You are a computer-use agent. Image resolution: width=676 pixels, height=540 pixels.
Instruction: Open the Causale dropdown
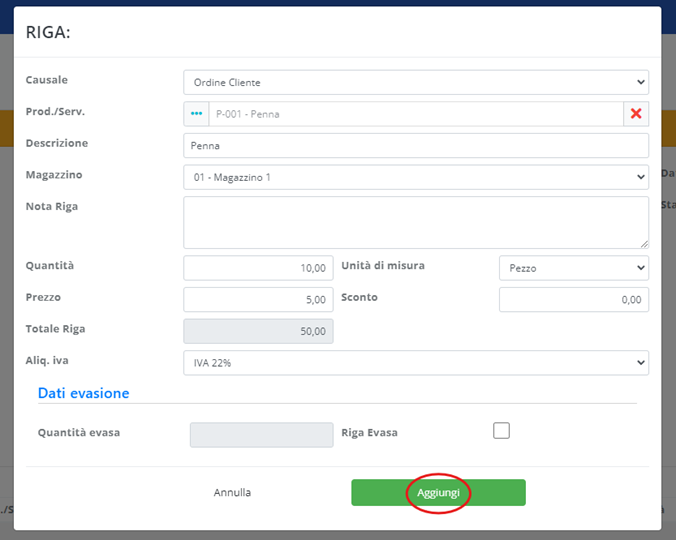point(415,82)
